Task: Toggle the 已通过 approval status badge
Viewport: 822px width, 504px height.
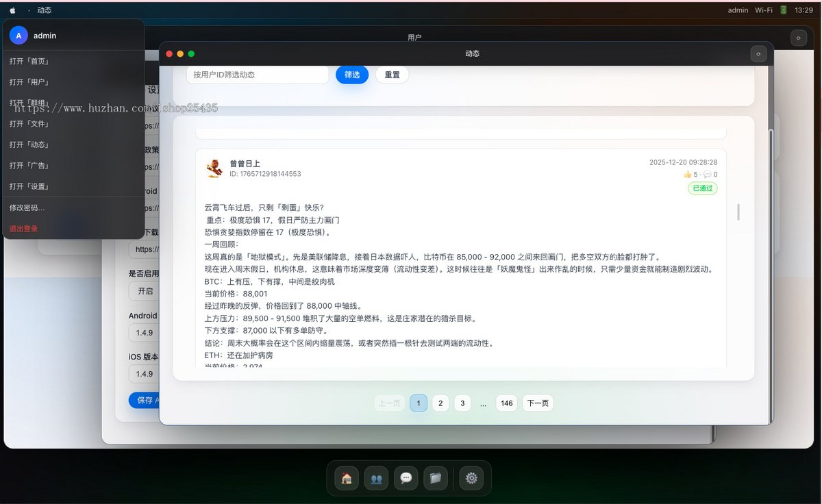Action: point(701,188)
